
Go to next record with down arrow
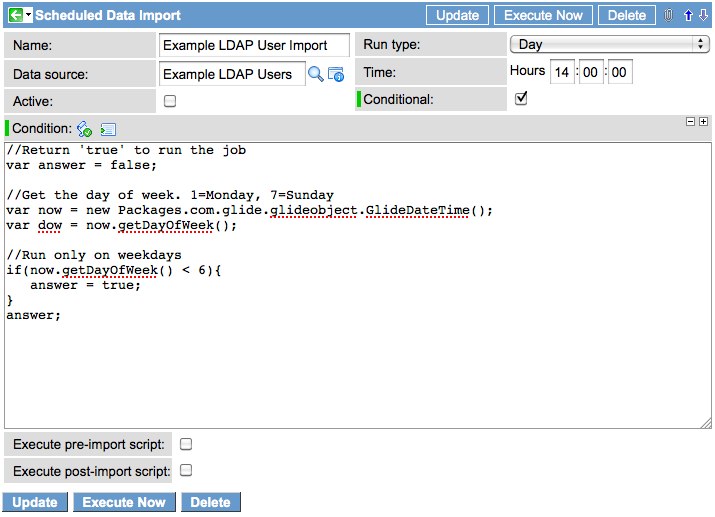(x=703, y=15)
